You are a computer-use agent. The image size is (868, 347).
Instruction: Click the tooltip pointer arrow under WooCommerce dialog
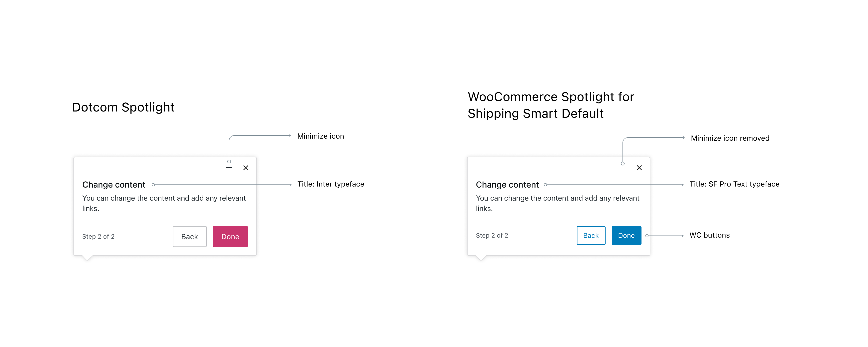click(x=481, y=258)
